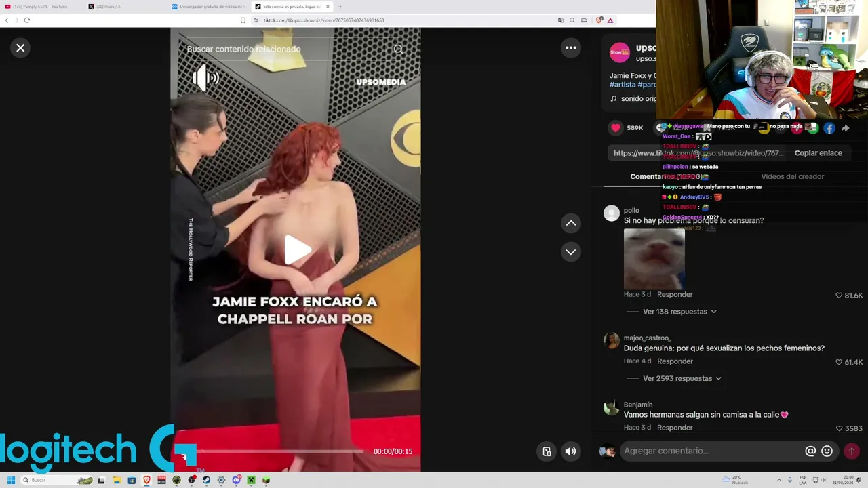Share the video to Facebook
868x488 pixels.
[829, 128]
